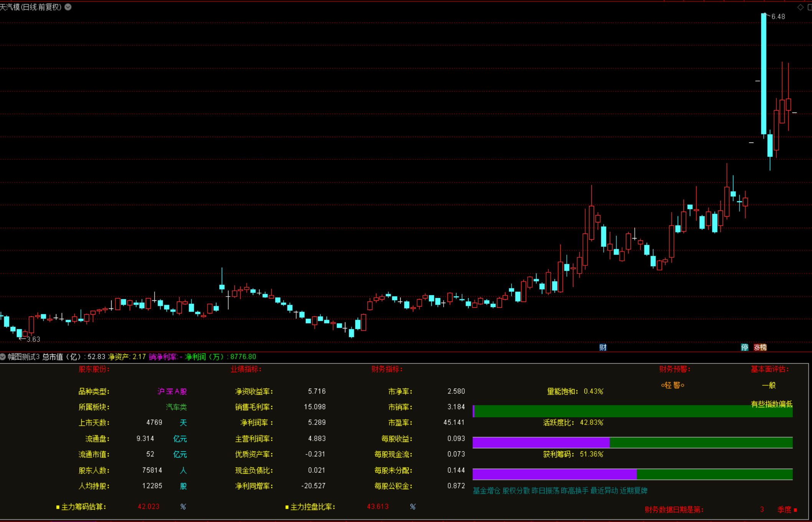Click the 基金增仓 tag
The image size is (812, 522).
(487, 491)
